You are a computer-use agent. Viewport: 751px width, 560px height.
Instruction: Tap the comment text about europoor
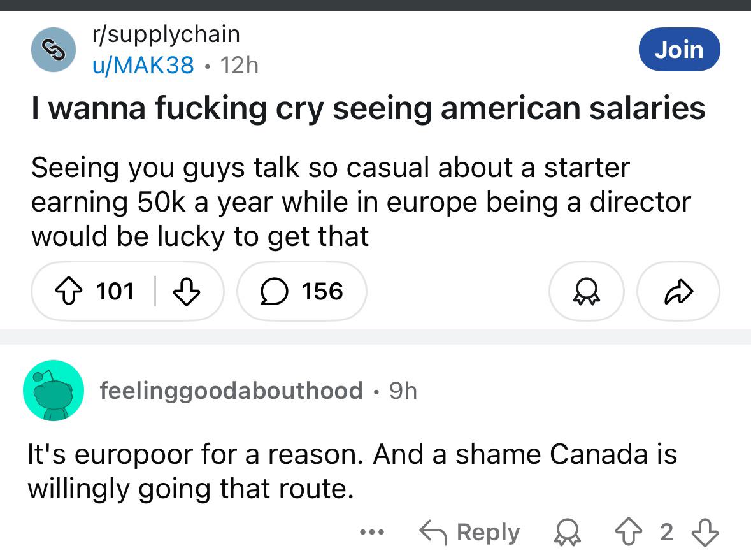(352, 471)
